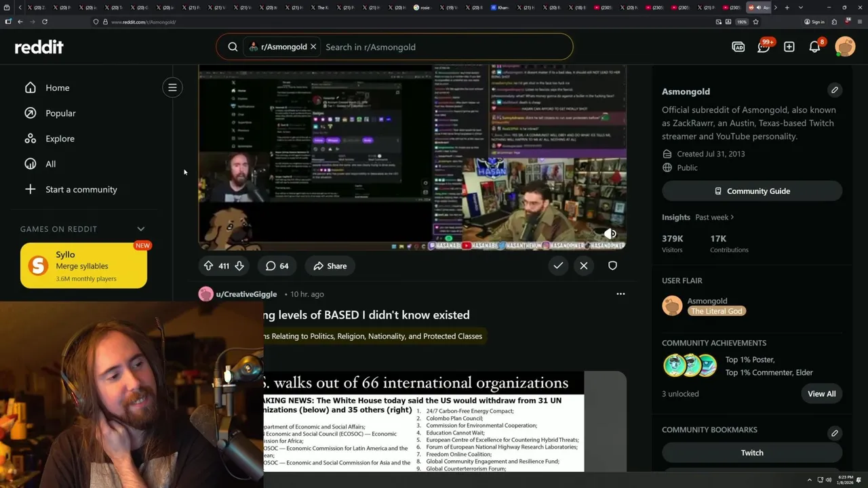This screenshot has height=488, width=868.
Task: Open the Advertise on Reddit icon
Action: [738, 47]
